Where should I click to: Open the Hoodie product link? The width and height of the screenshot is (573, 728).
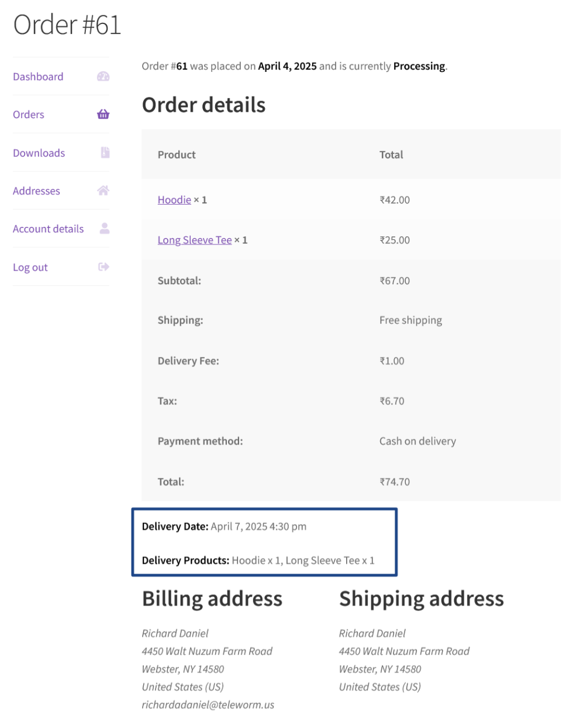174,200
